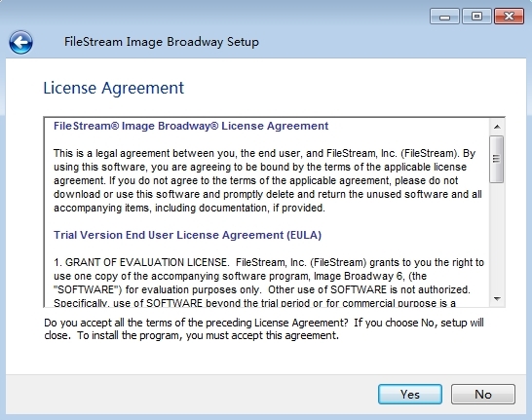Accept the license by clicking Yes

[410, 395]
